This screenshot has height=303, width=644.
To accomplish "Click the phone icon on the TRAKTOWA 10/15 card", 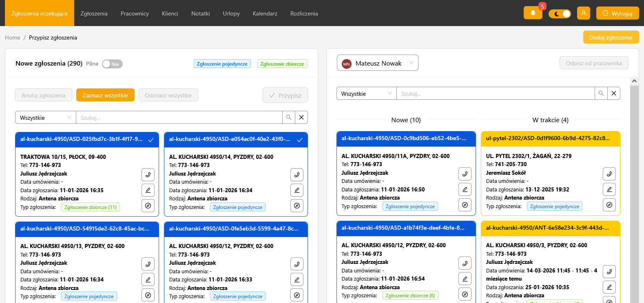I will pos(148,175).
